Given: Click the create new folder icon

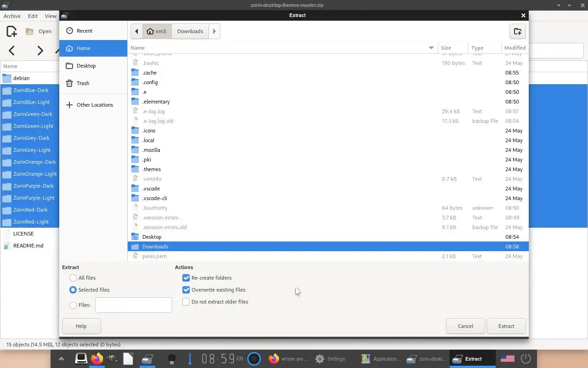Looking at the screenshot, I should [518, 31].
